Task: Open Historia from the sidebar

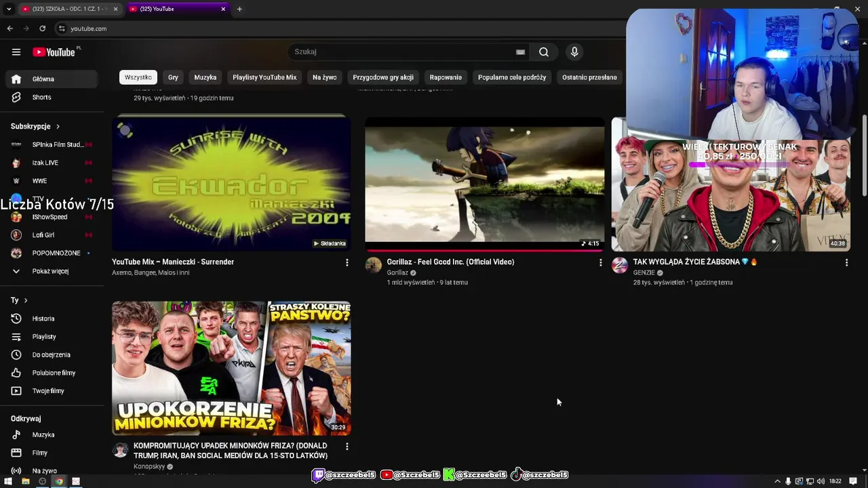Action: click(53, 319)
